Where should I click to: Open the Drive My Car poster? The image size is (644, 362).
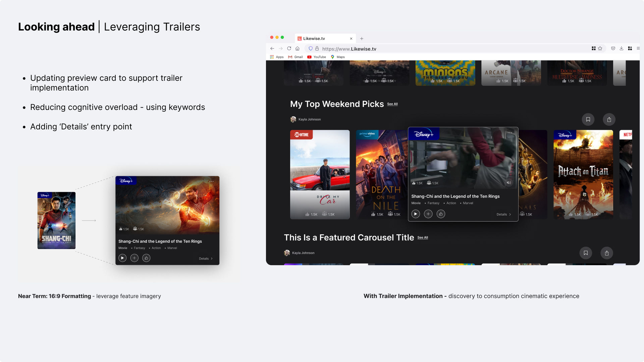click(x=320, y=175)
